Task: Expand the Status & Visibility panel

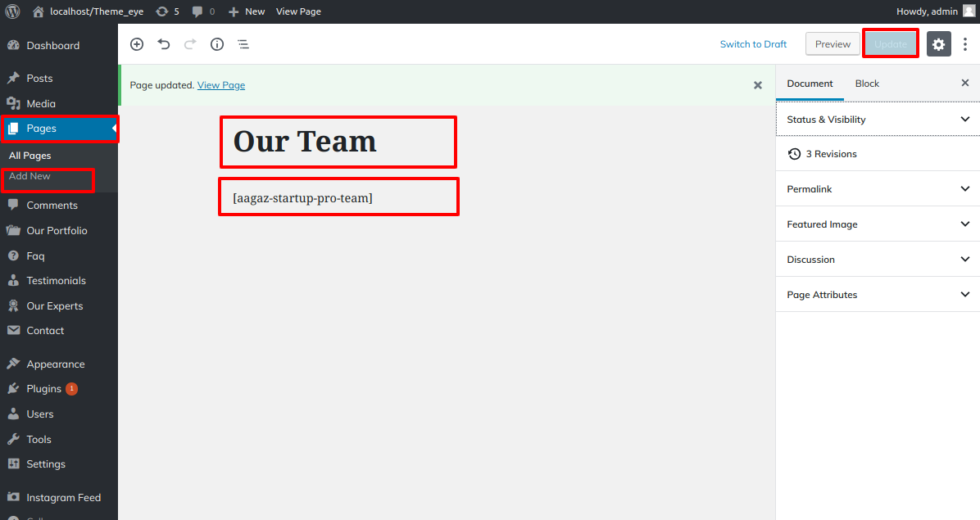Action: 877,120
